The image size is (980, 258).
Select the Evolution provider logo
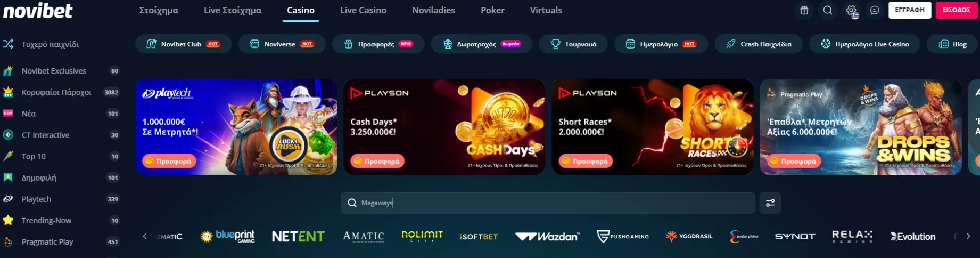point(913,236)
